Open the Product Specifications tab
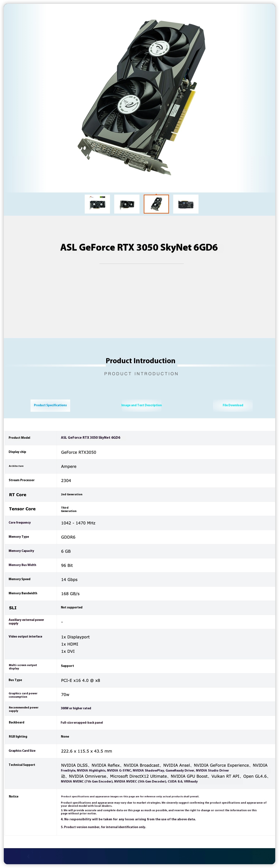The image size is (279, 868). click(50, 405)
